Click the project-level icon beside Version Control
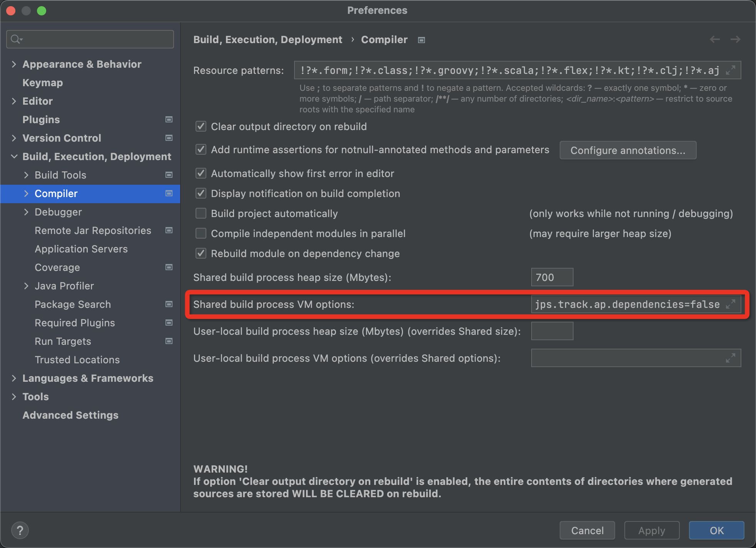Image resolution: width=756 pixels, height=548 pixels. click(169, 138)
